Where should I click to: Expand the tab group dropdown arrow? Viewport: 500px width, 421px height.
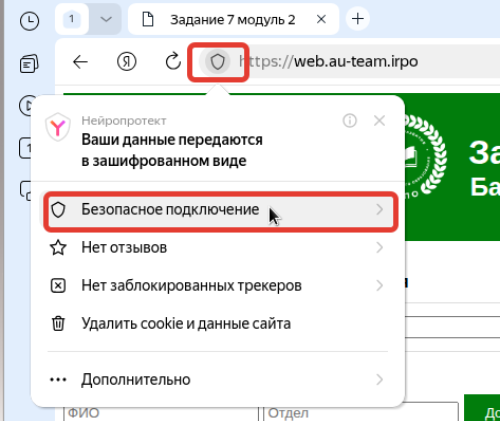click(x=106, y=19)
